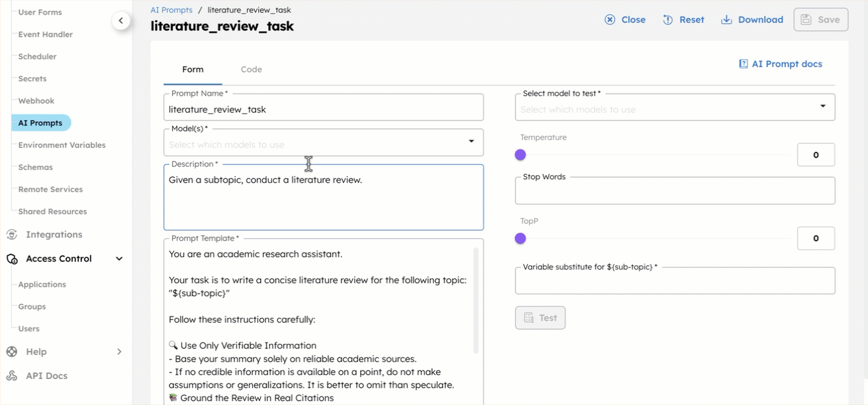
Task: Click into the Description text area
Action: pyautogui.click(x=323, y=197)
